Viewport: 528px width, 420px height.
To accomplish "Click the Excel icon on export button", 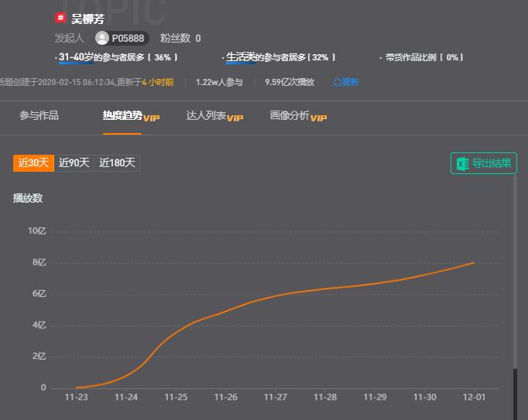I will click(462, 164).
